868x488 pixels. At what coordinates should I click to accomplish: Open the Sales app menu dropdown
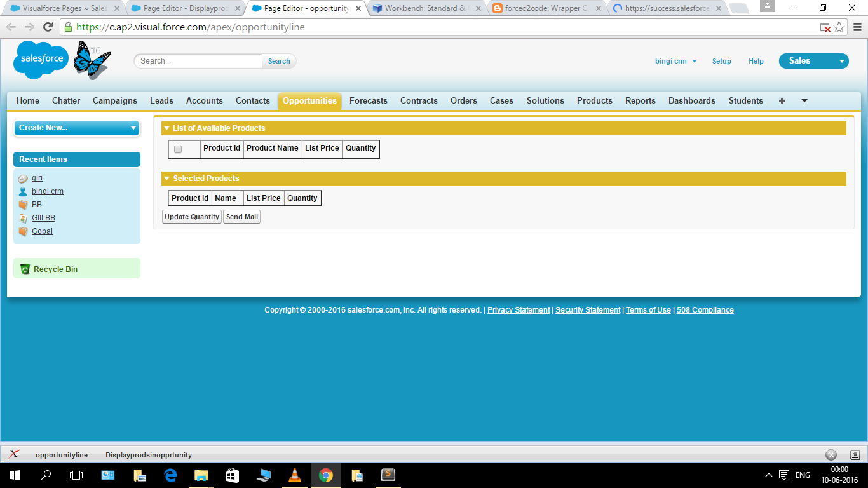click(x=814, y=61)
